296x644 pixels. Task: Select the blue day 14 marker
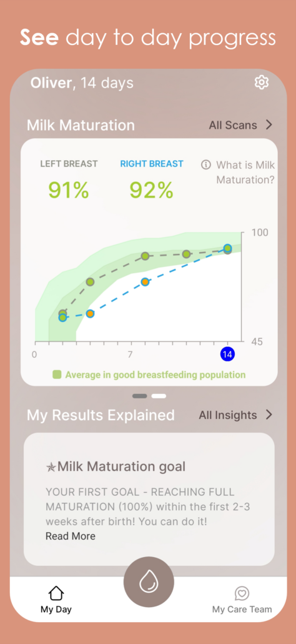point(227,354)
